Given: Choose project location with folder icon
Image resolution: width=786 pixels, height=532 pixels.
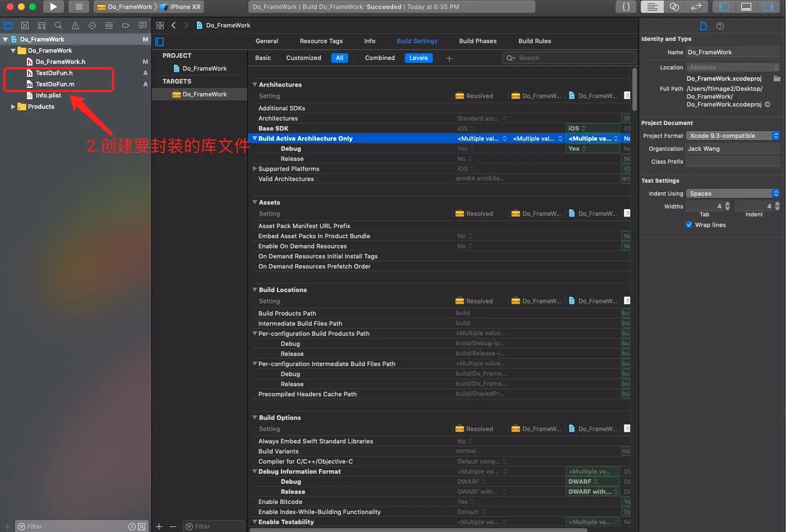Looking at the screenshot, I should point(777,78).
